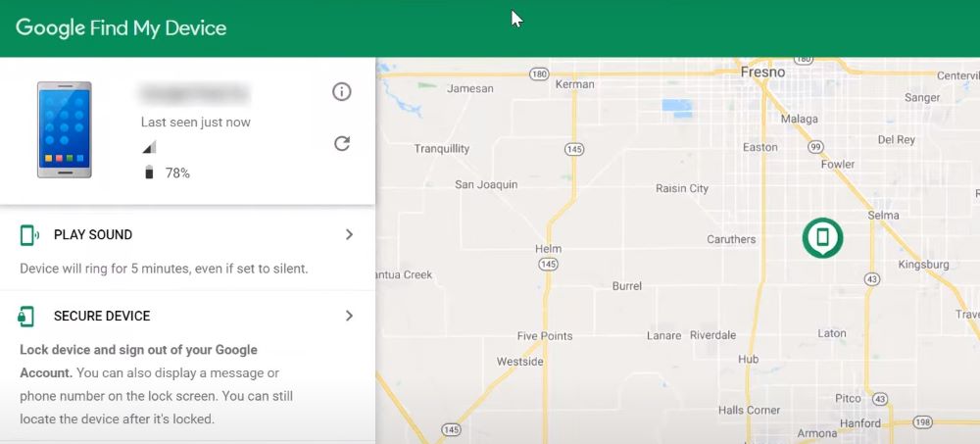This screenshot has width=980, height=444.
Task: Click the 'Last seen just now' text
Action: pos(196,123)
